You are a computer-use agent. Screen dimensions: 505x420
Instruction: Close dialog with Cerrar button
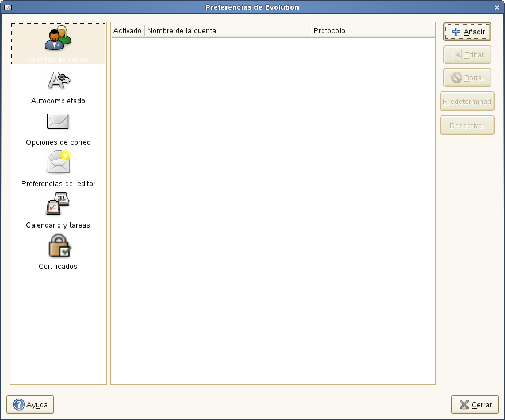[475, 404]
